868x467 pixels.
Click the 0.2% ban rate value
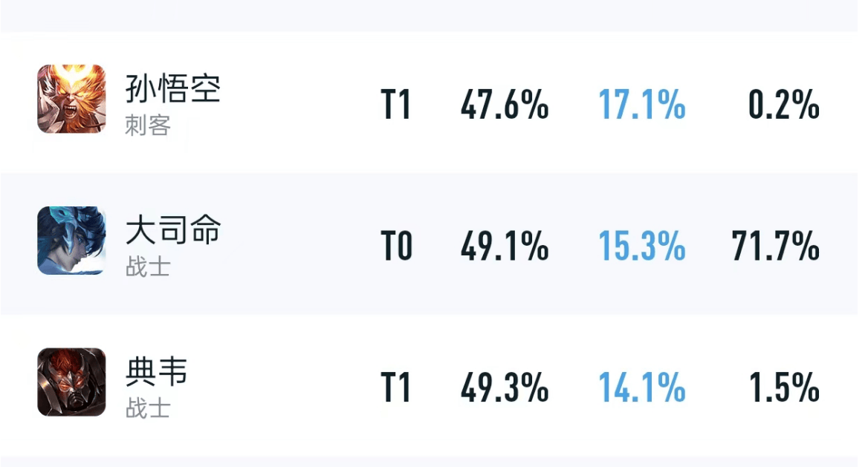point(784,105)
